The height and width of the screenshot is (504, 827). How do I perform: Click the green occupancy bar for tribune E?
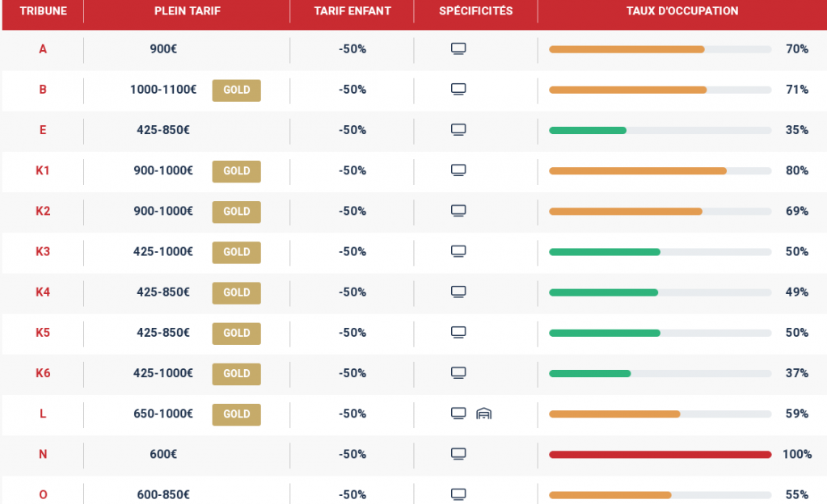[x=588, y=130]
